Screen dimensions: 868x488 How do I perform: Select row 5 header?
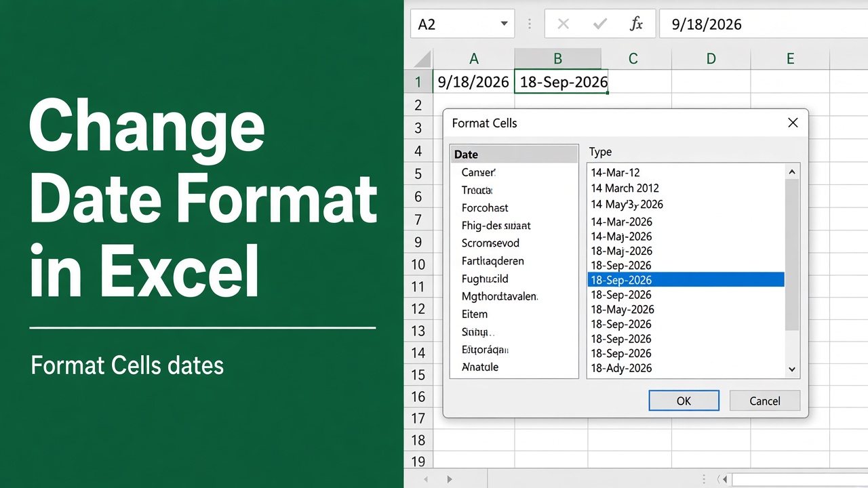(418, 174)
